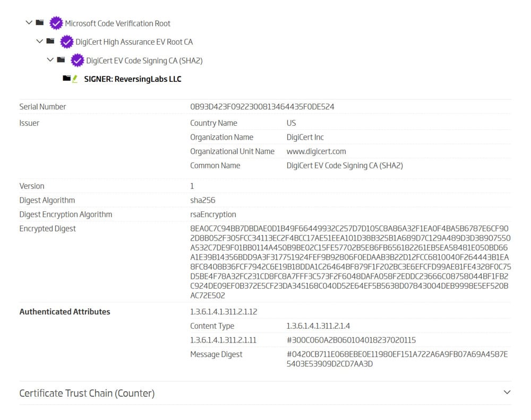Open Certificate Trust Chain (Counter) heading

(x=87, y=393)
